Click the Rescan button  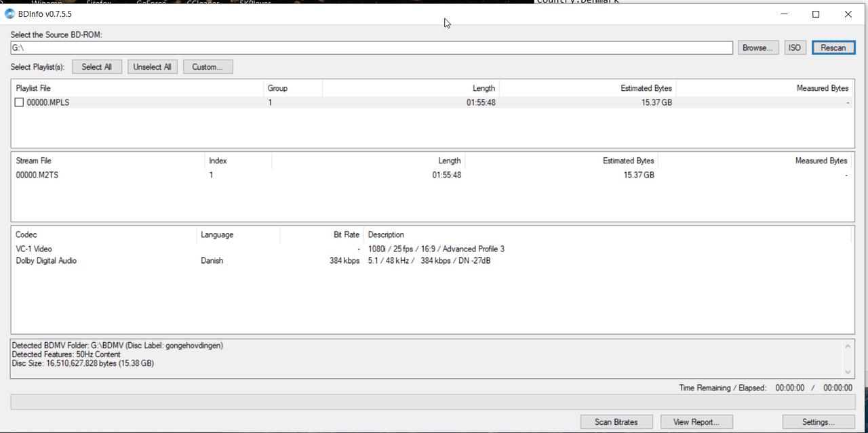(833, 48)
